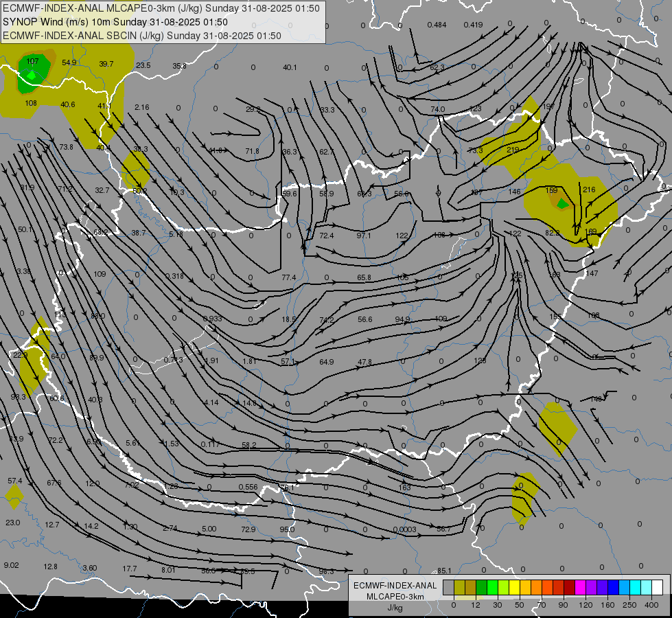This screenshot has height=618, width=672.
Task: Pick the cyan legend swatch
Action: pyautogui.click(x=635, y=588)
